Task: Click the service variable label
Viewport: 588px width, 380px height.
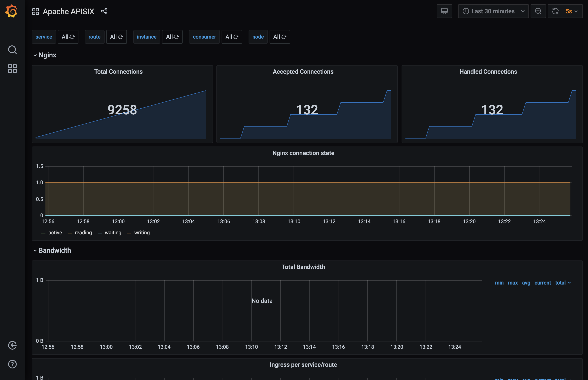Action: [x=44, y=37]
